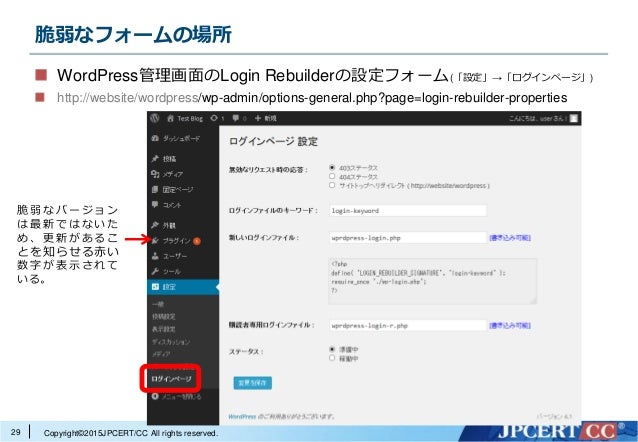Click 書き込み可能 link beside wprdpress-login.php
The width and height of the screenshot is (638, 442).
(510, 238)
